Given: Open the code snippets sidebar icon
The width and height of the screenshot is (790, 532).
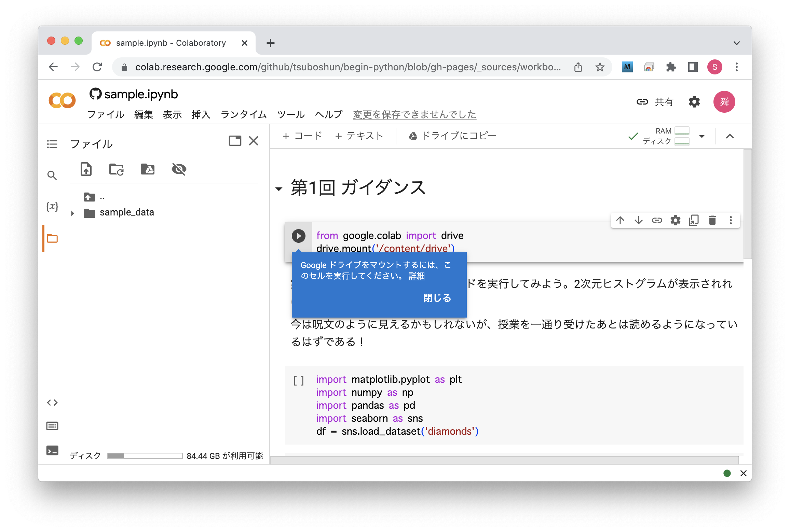Looking at the screenshot, I should tap(52, 403).
